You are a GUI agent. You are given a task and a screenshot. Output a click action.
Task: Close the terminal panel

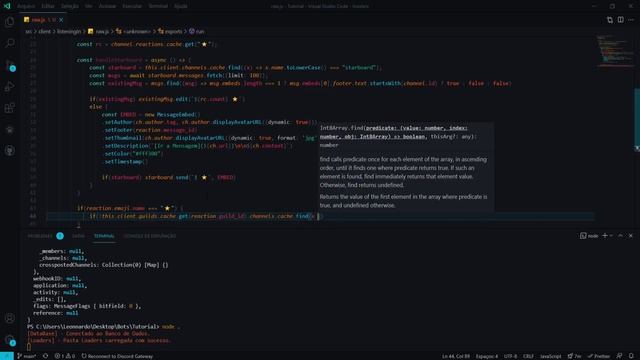(631, 236)
